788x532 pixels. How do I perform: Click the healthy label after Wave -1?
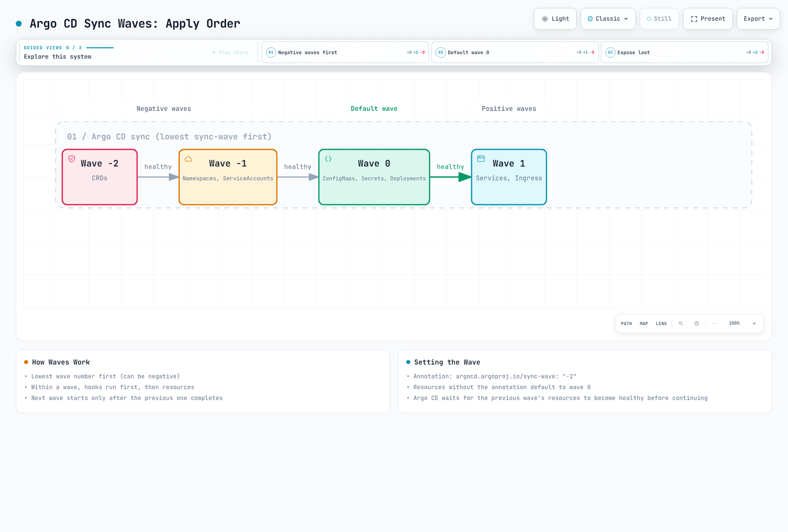pos(298,167)
